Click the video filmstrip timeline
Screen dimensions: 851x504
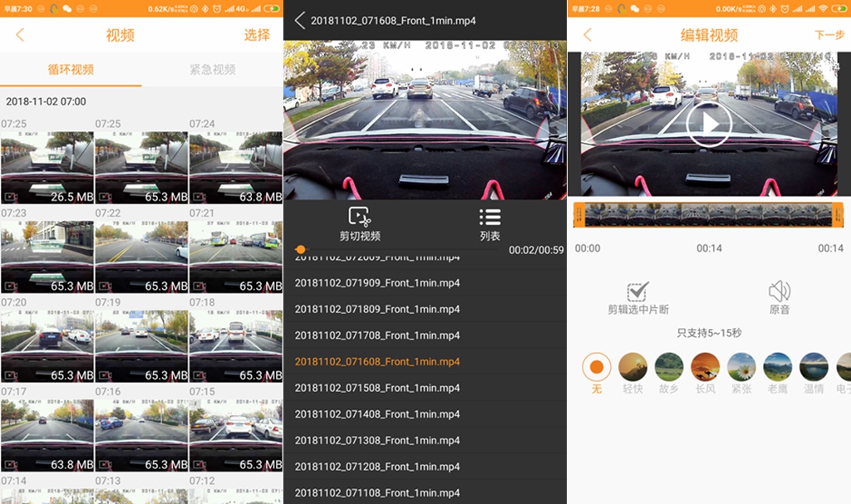tap(708, 215)
